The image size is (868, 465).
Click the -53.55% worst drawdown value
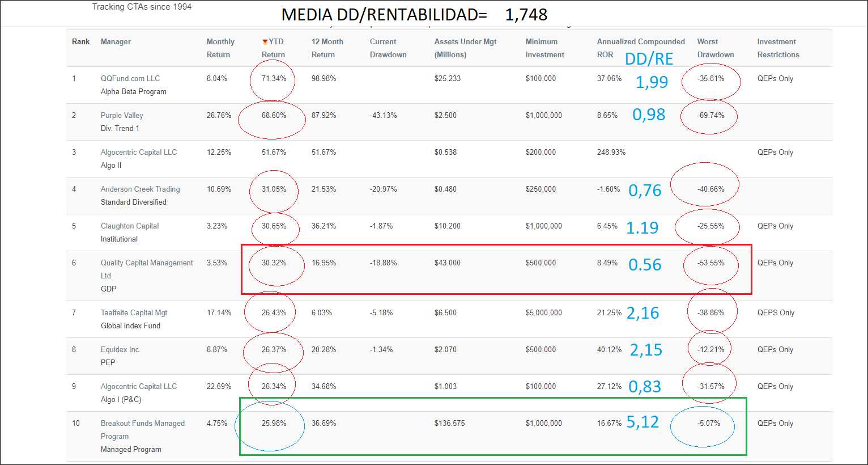click(x=710, y=263)
